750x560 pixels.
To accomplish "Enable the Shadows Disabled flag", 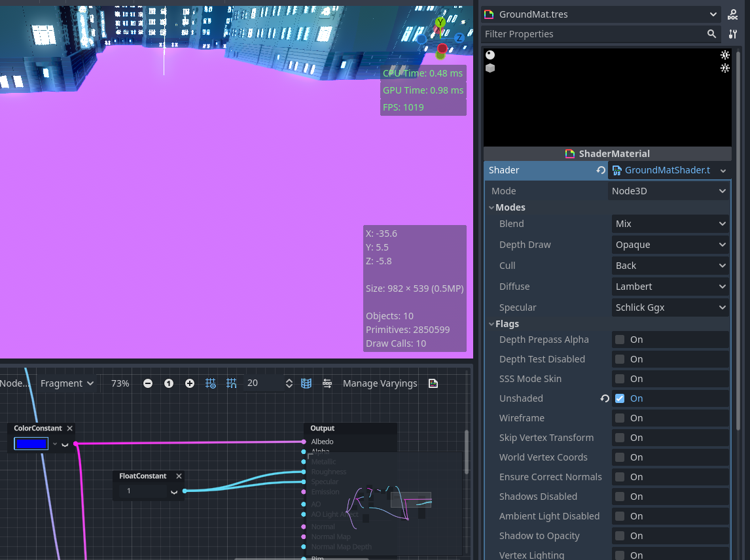I will click(619, 496).
